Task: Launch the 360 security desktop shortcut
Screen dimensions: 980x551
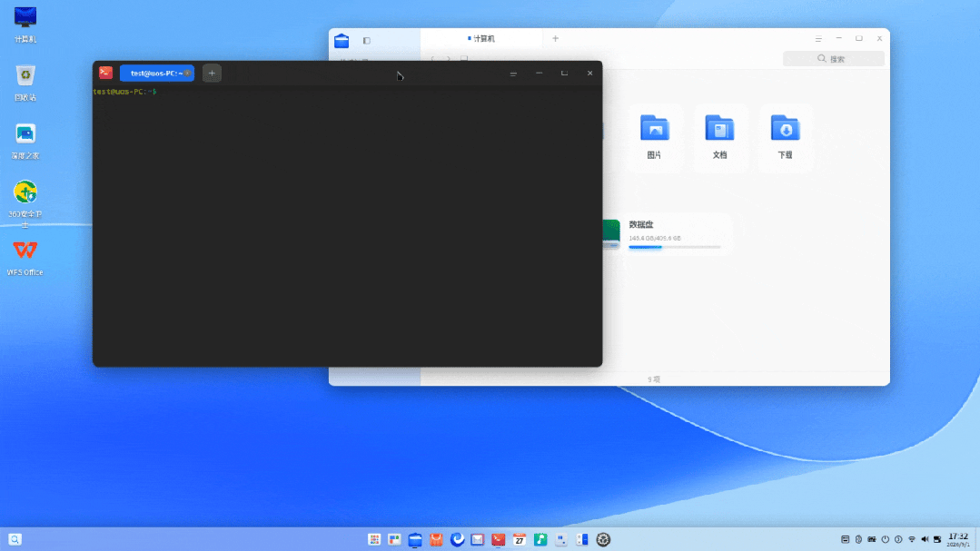Action: [x=25, y=203]
